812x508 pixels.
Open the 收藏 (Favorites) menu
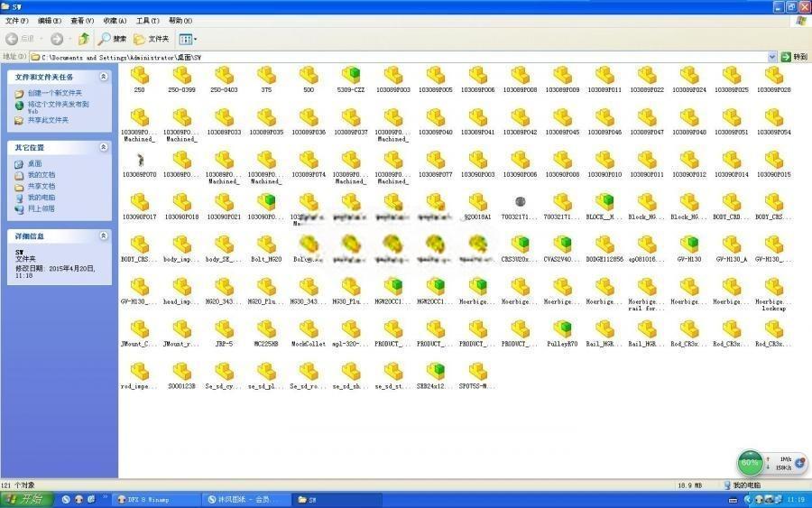pos(115,21)
